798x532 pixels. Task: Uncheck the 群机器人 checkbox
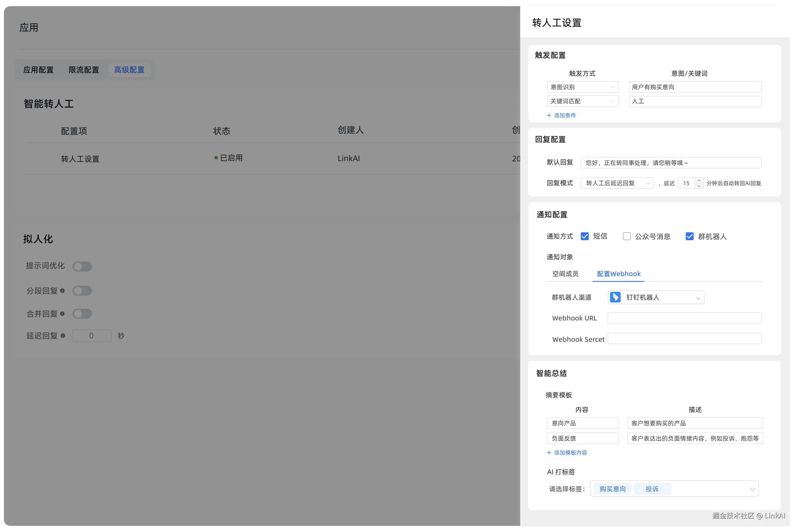tap(689, 236)
